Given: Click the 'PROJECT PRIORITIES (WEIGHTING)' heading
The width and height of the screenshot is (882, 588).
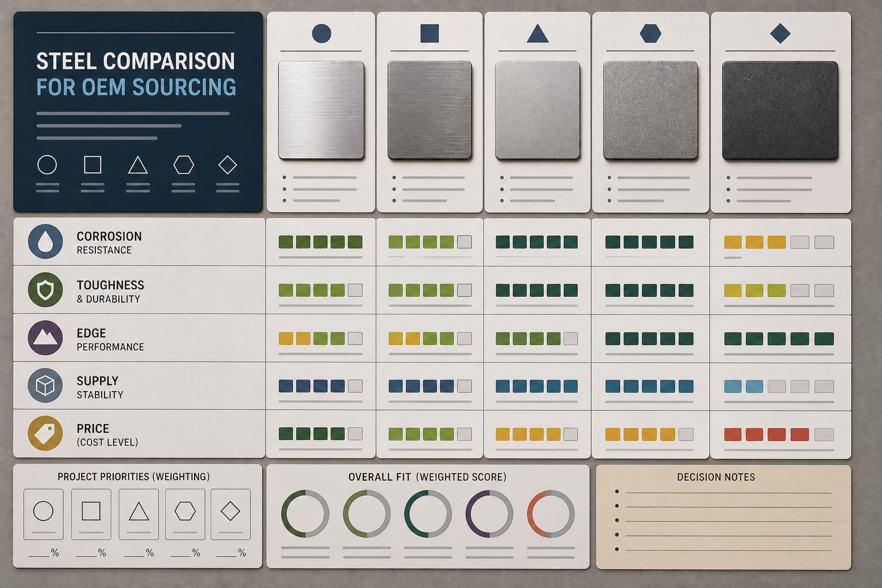Looking at the screenshot, I should pyautogui.click(x=134, y=477).
